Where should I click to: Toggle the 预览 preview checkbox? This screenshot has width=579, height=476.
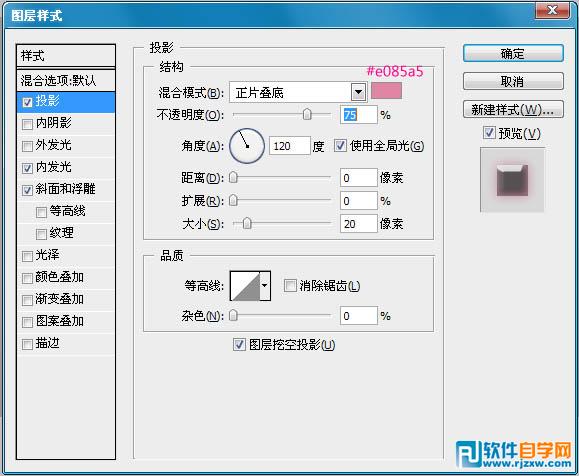(x=489, y=133)
